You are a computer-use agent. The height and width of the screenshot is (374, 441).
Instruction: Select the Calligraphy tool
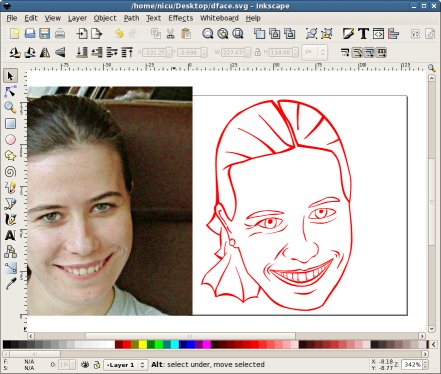[x=10, y=220]
